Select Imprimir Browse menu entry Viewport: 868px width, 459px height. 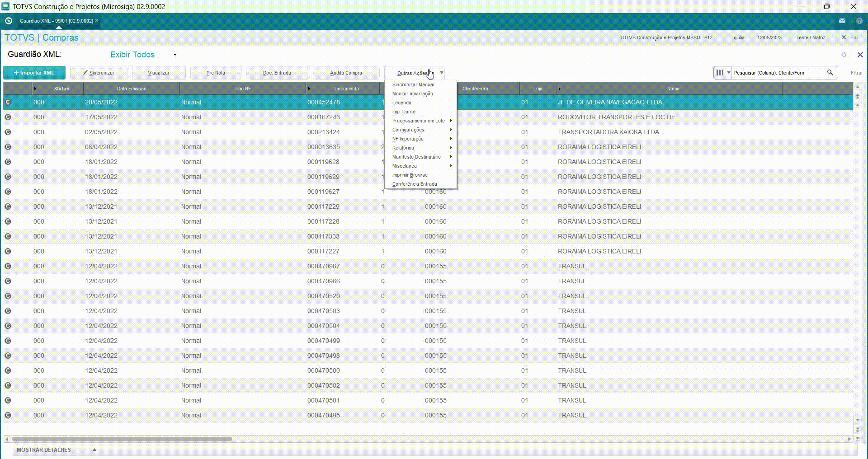click(410, 175)
